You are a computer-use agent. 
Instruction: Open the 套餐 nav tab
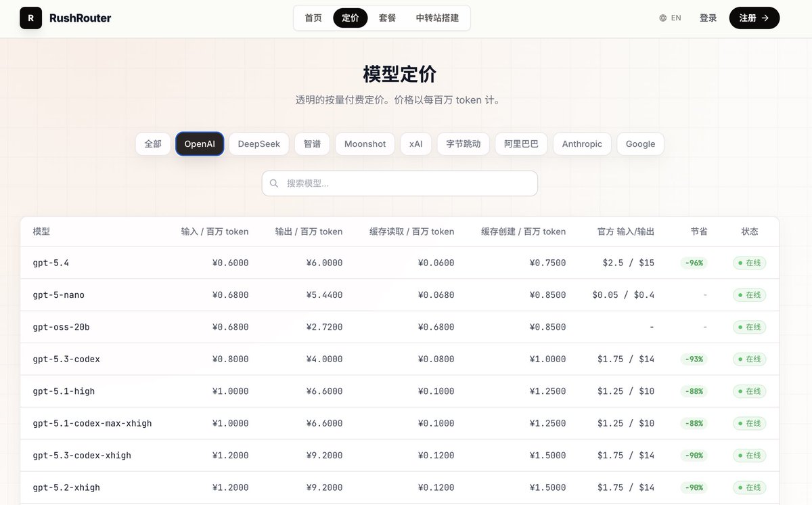388,18
